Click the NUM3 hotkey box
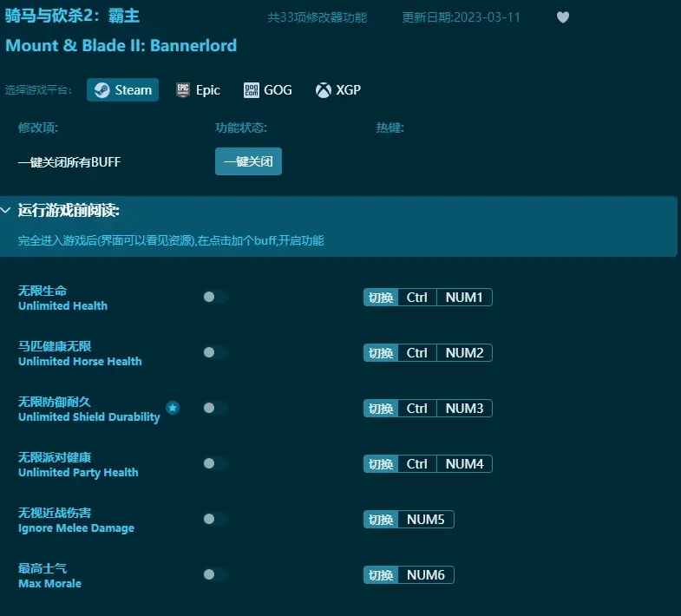This screenshot has width=681, height=616. (x=464, y=409)
